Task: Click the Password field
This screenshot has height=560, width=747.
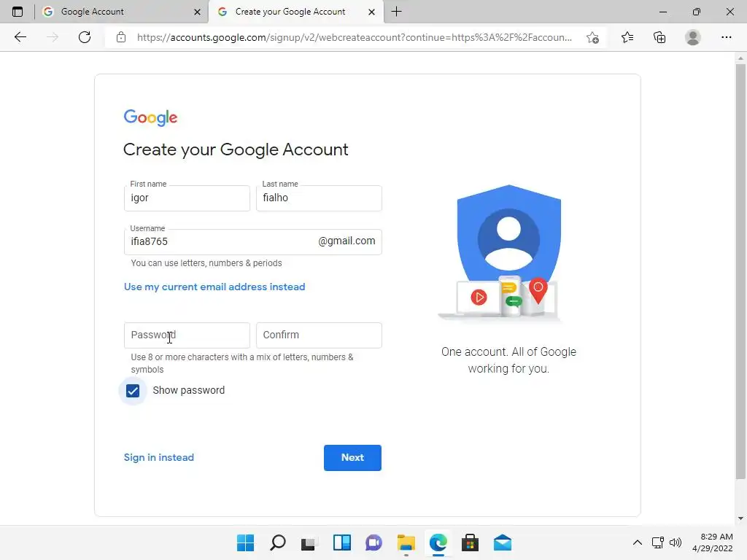Action: click(187, 335)
